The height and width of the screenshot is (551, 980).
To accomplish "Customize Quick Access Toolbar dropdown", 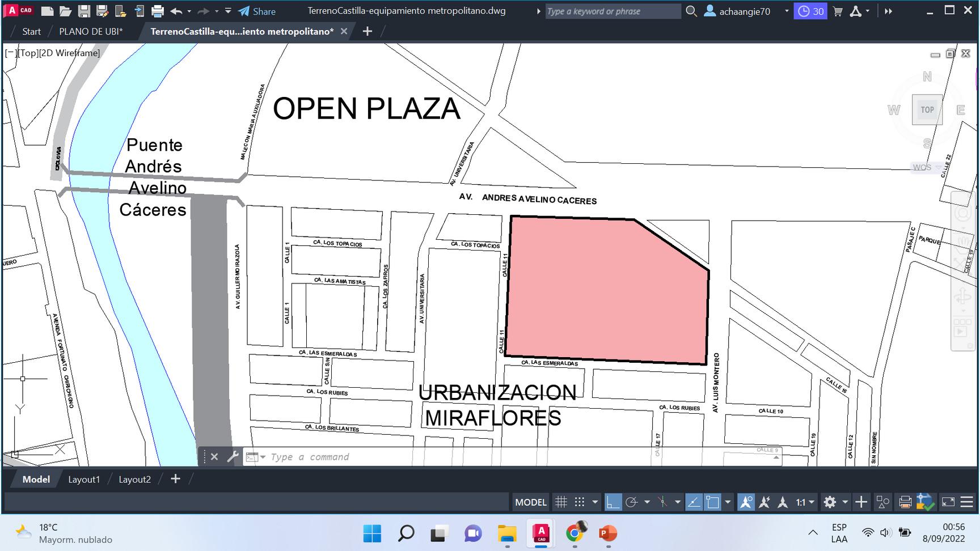I will pyautogui.click(x=228, y=11).
